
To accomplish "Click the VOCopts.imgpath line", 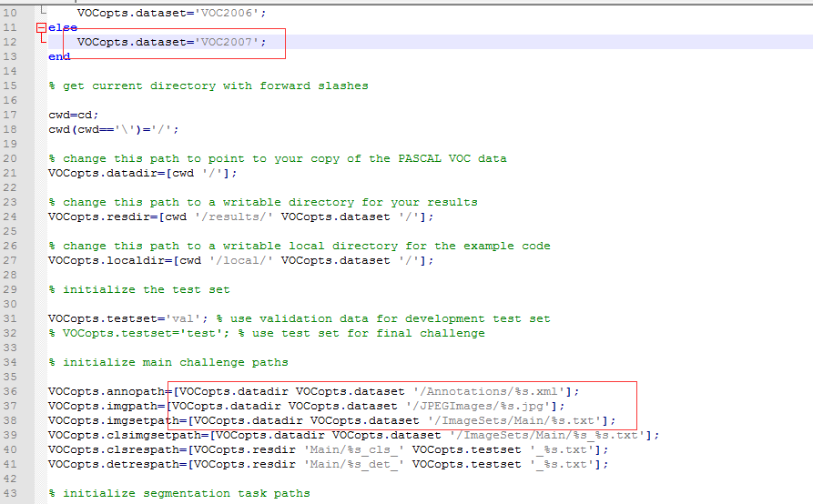I will (307, 406).
